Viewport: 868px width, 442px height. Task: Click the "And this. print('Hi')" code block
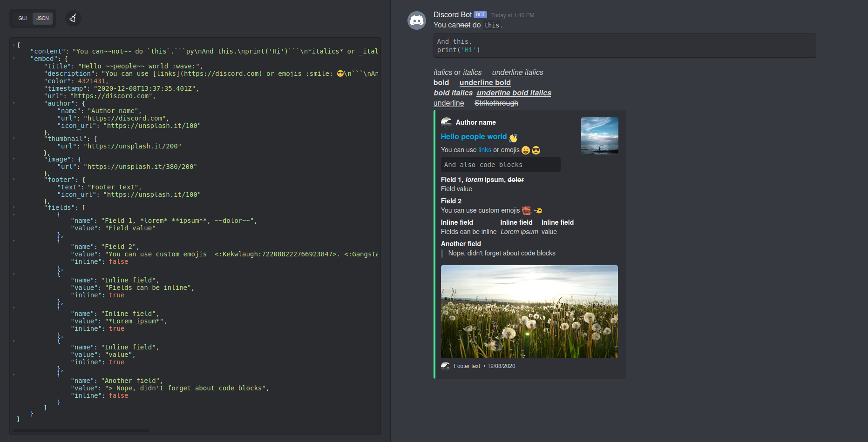pyautogui.click(x=624, y=46)
